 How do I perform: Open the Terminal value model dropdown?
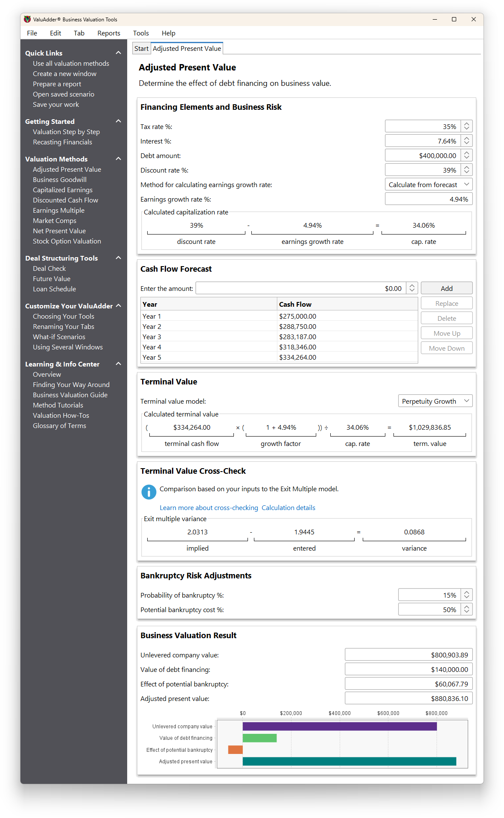click(435, 401)
